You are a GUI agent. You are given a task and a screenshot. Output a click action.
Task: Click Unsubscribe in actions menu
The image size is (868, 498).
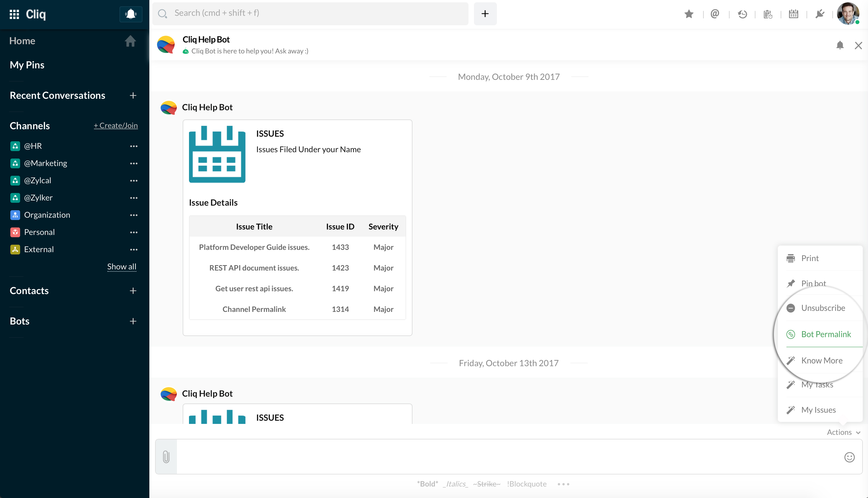823,308
